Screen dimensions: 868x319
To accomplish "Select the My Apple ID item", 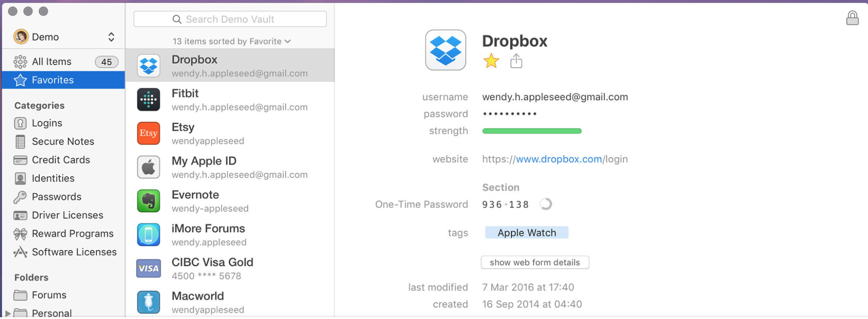I will point(230,167).
